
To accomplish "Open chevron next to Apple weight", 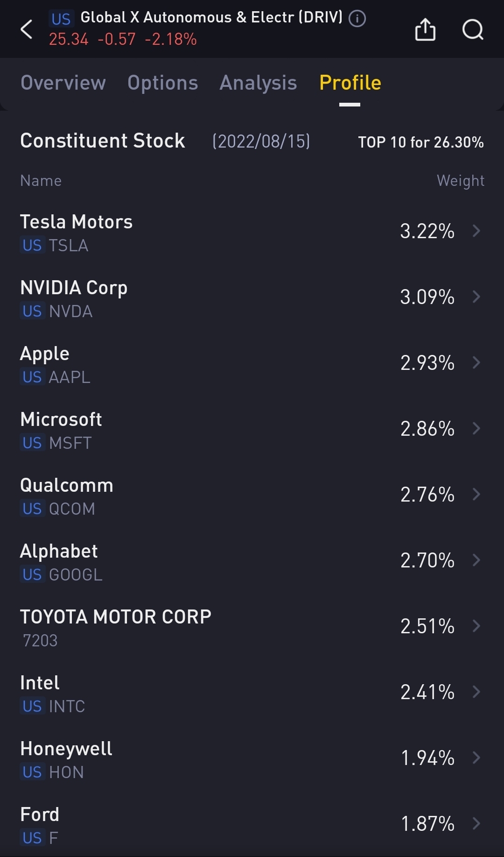I will [476, 362].
